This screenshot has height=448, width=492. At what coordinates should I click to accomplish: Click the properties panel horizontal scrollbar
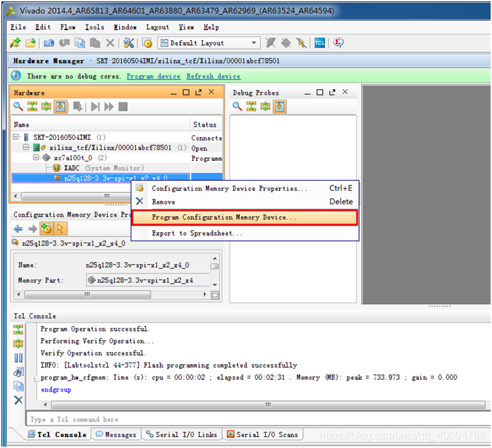point(87,295)
